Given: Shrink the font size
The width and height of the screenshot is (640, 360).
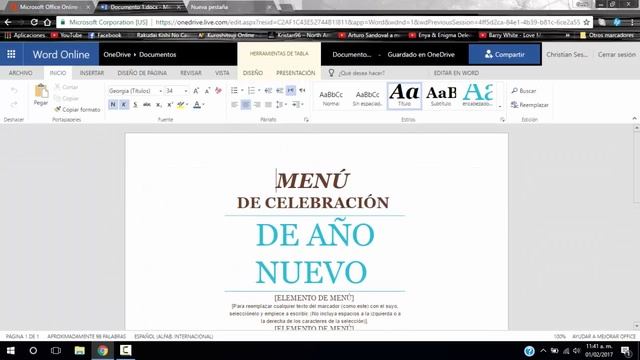Looking at the screenshot, I should click(207, 91).
